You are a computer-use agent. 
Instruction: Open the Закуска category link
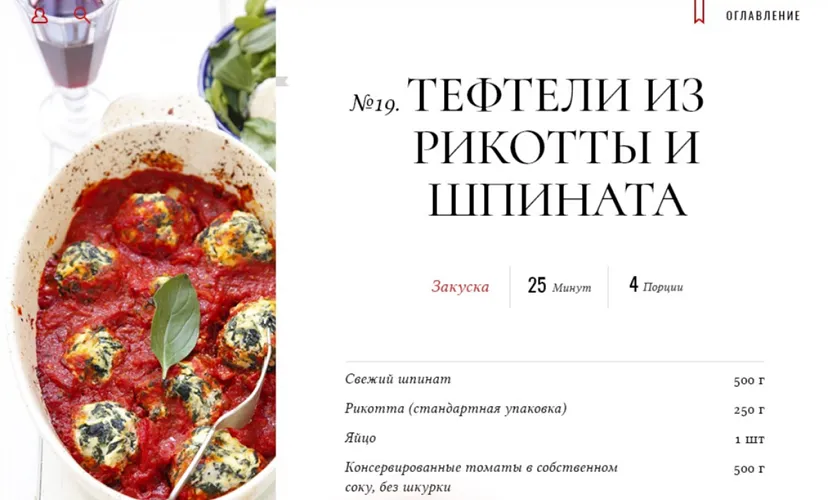tap(460, 287)
